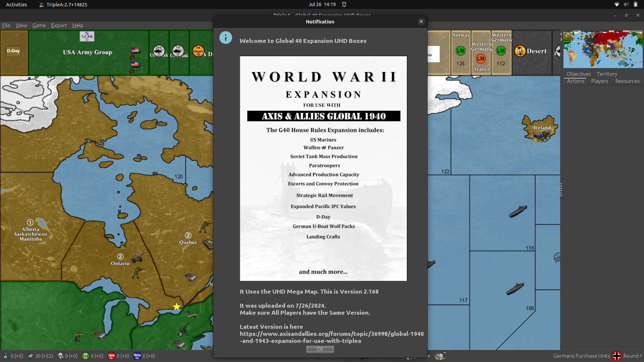
Task: Switch to the Resources tab
Action: (x=627, y=81)
